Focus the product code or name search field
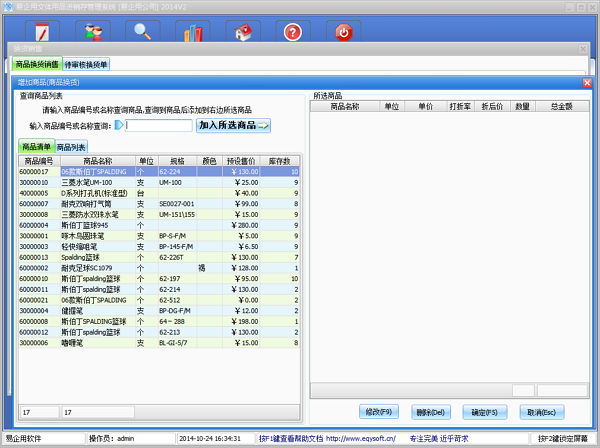The width and height of the screenshot is (600, 448). 159,125
